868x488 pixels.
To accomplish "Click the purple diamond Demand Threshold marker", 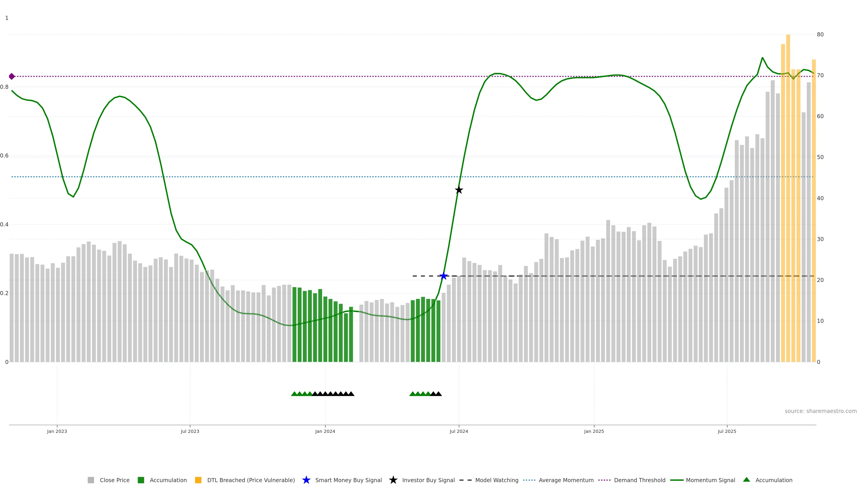I will (x=12, y=76).
